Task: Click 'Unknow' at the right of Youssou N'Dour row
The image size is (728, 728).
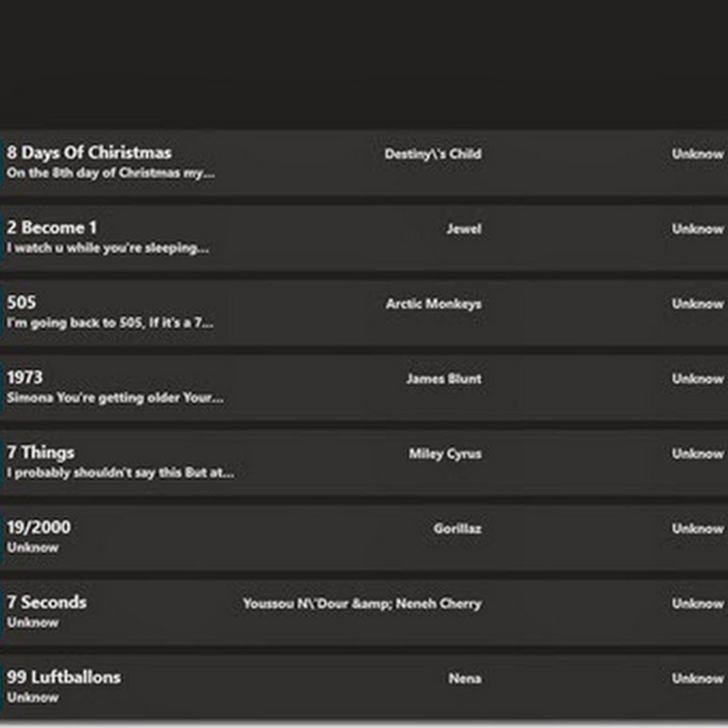Action: click(x=697, y=604)
